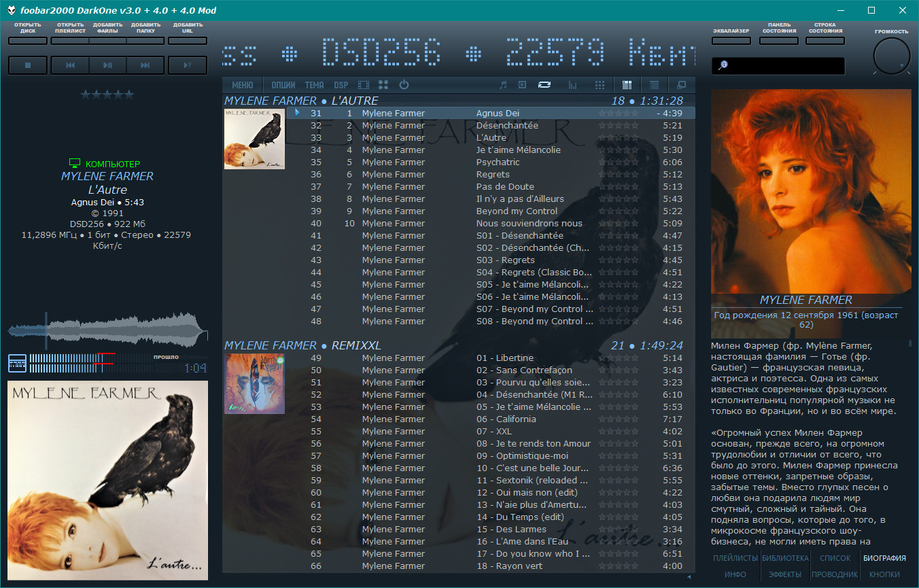Switch to the БИБЛИОТЕКА tab
This screenshot has width=919, height=588.
coord(785,558)
